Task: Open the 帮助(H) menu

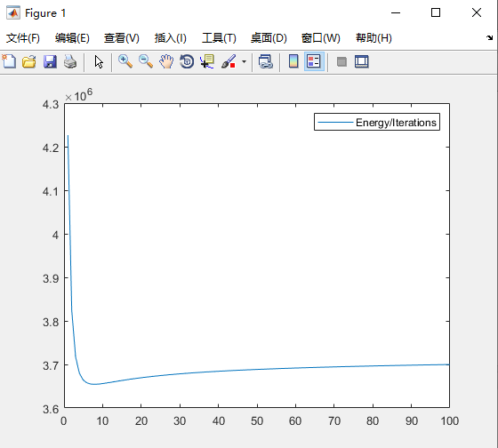Action: [373, 38]
